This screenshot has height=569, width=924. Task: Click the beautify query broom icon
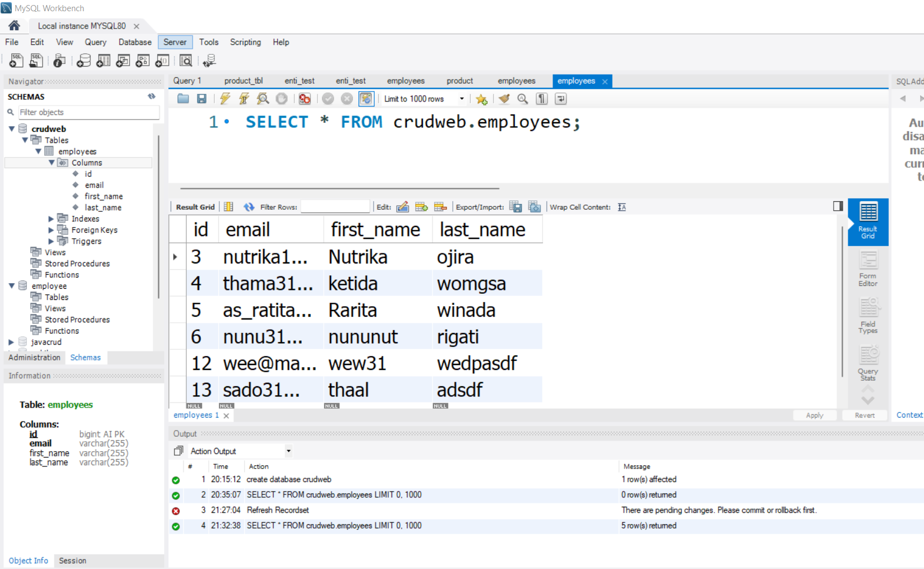pos(504,99)
